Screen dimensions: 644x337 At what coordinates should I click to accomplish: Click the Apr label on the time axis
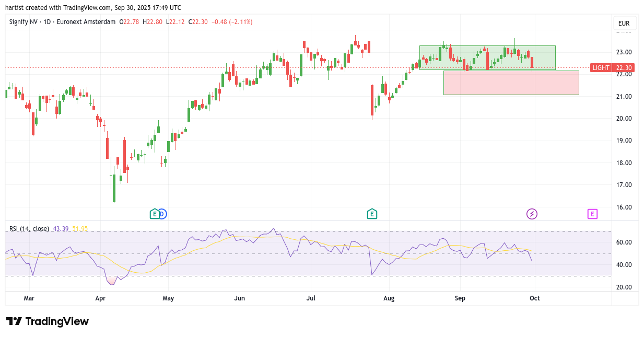coord(100,298)
